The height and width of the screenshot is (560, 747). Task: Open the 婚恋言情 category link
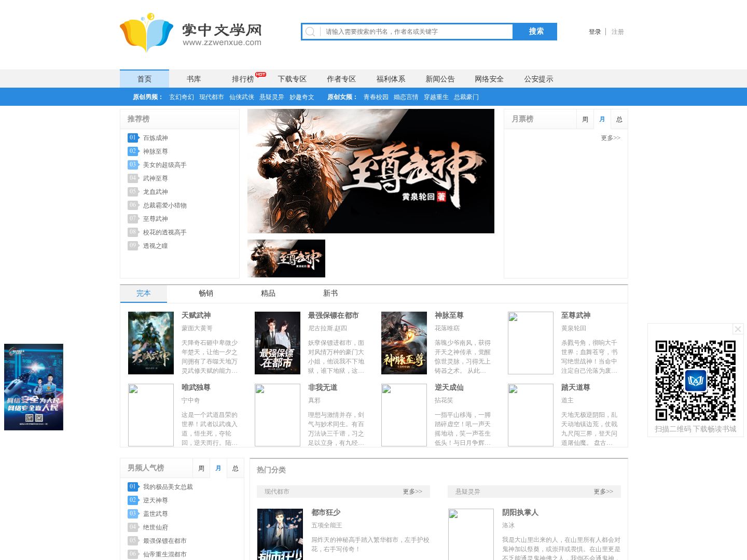click(x=406, y=97)
